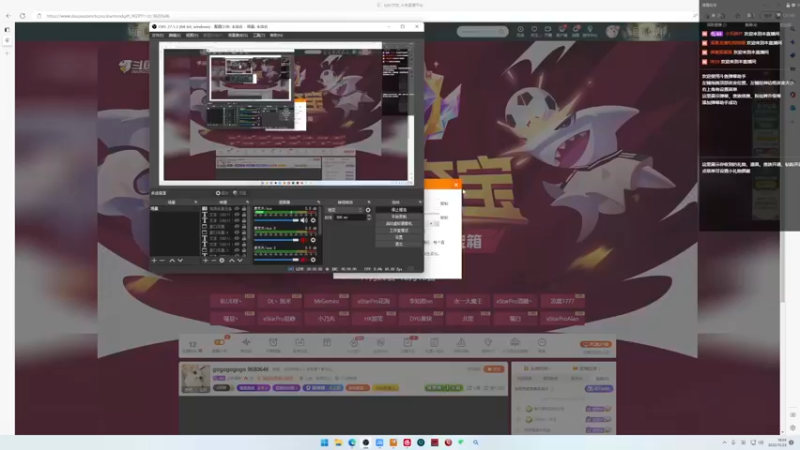Toggle the lock icon of the second source row
This screenshot has height=450, width=800.
tap(244, 215)
